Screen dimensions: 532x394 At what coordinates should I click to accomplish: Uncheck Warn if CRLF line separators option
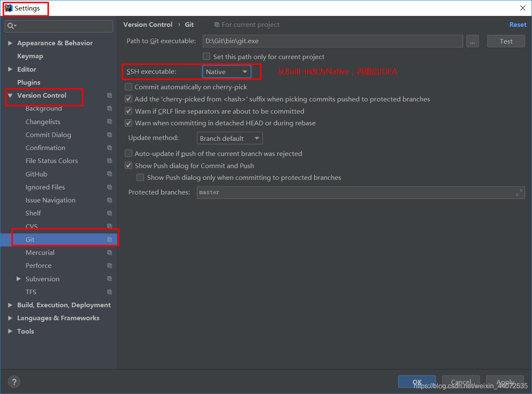(128, 111)
